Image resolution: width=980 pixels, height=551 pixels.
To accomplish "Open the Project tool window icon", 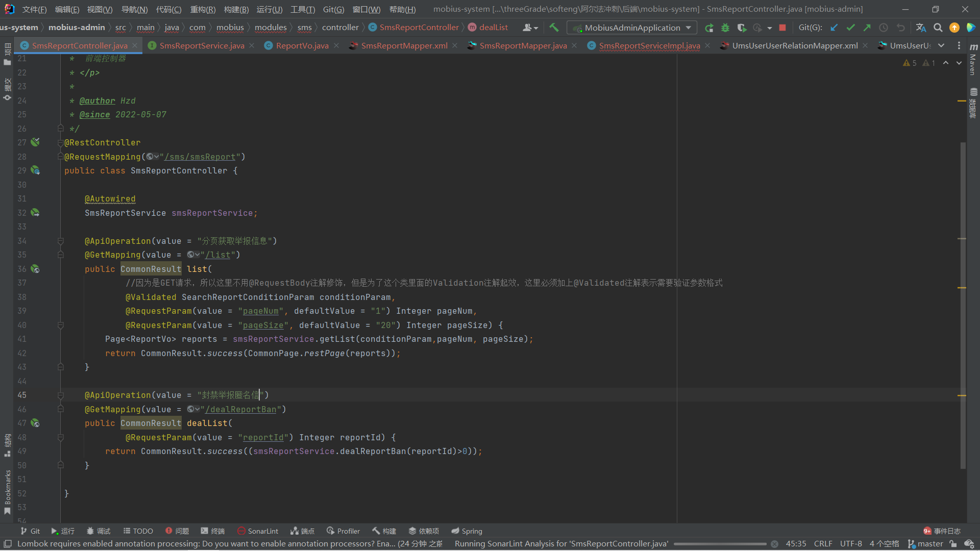I will 7,55.
